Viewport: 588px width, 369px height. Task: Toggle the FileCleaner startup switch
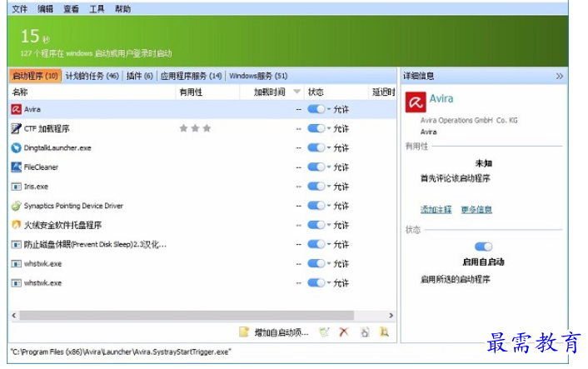click(316, 167)
